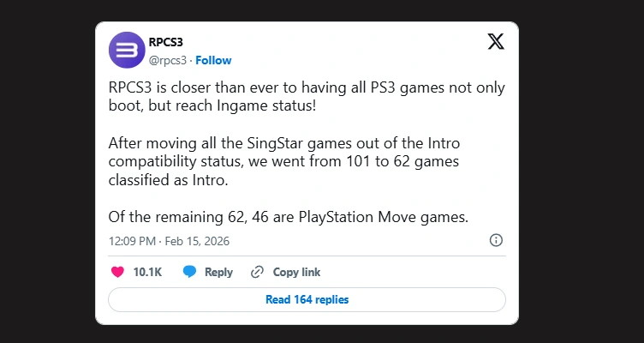Open the X logo in the tweet corner
The image size is (644, 343).
point(495,42)
